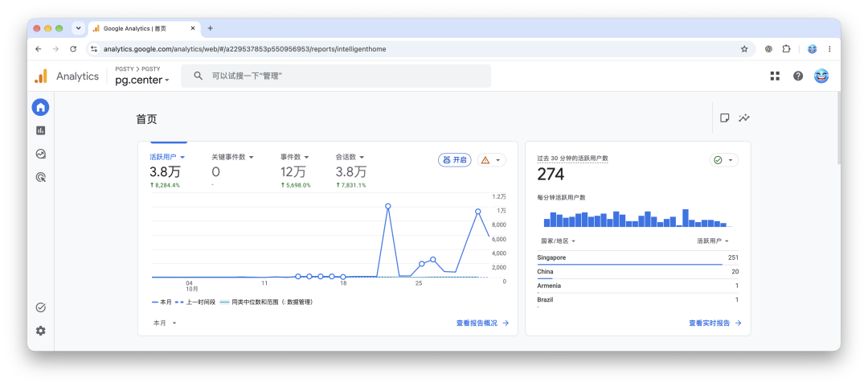
Task: Click the Google Analytics logo
Action: pyautogui.click(x=42, y=76)
